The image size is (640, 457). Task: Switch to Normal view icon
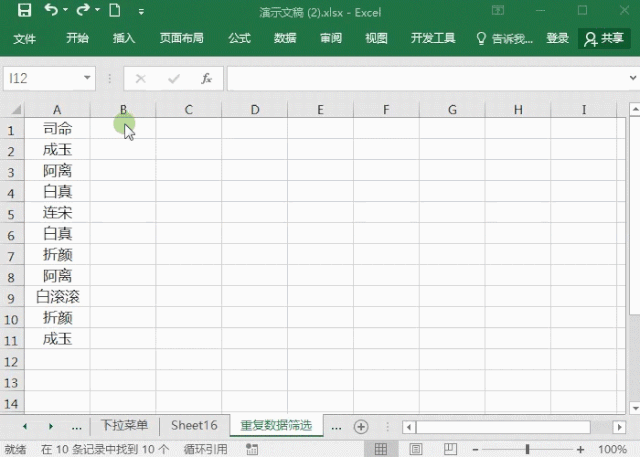pyautogui.click(x=381, y=449)
